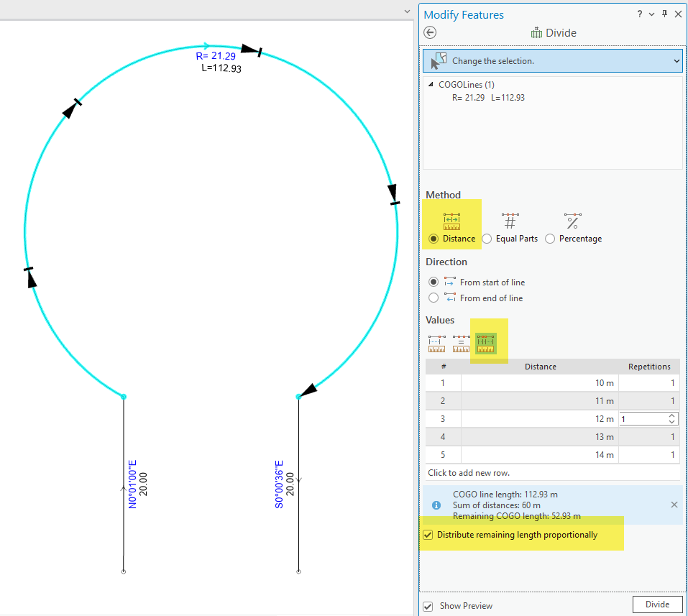Viewport: 688px width, 616px height.
Task: Click the Repetitions column header
Action: [x=649, y=367]
